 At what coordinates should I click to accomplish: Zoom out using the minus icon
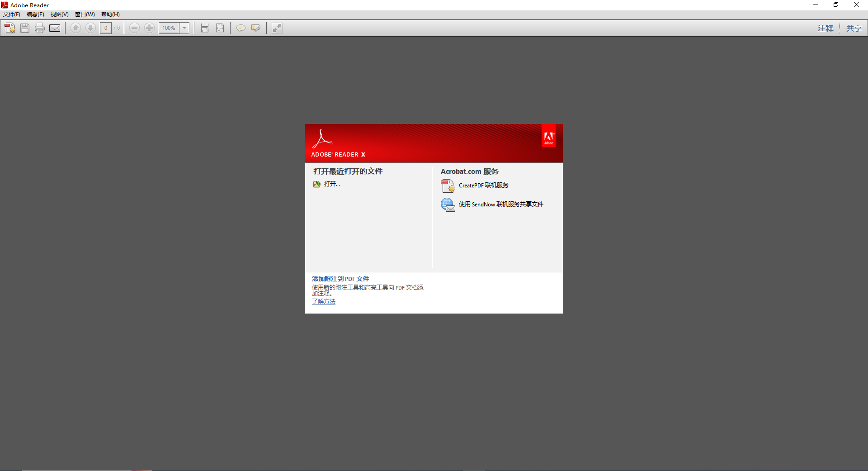[134, 28]
